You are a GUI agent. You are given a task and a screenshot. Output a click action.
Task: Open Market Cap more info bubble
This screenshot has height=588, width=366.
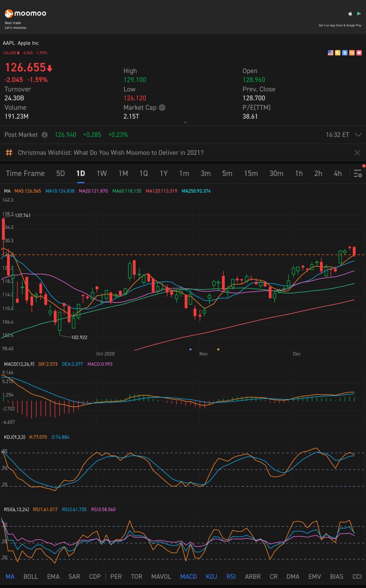pyautogui.click(x=162, y=108)
